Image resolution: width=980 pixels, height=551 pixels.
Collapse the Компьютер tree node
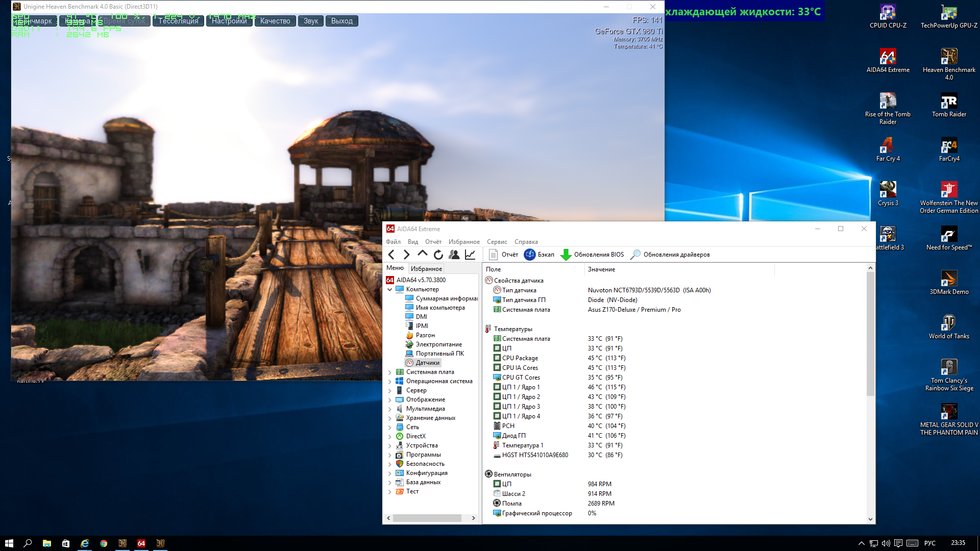(390, 289)
